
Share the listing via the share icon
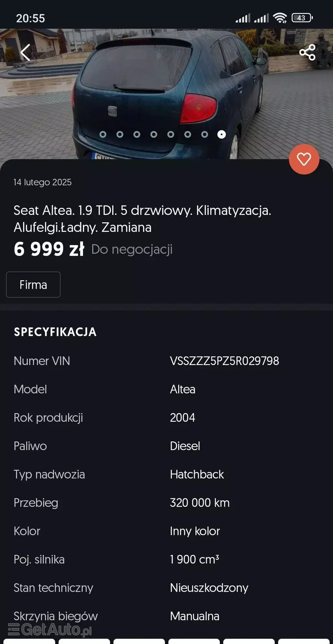click(307, 53)
